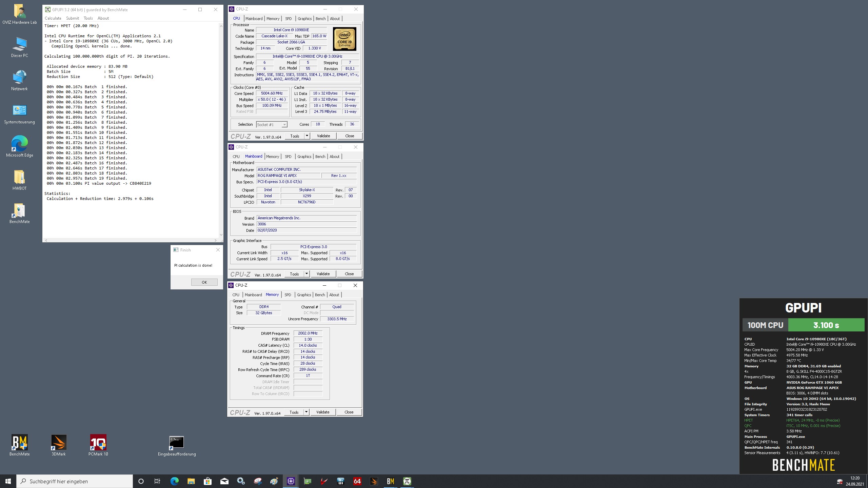Close the Finish dialog with its X

point(218,250)
